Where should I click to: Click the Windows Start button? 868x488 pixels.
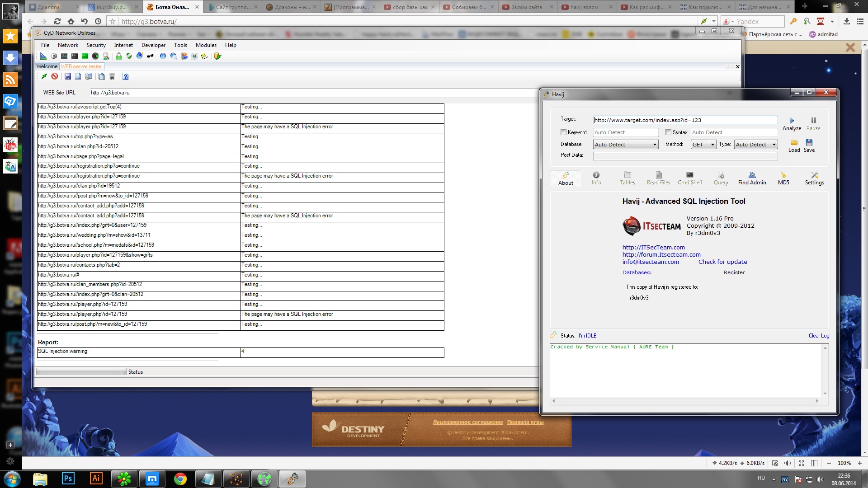[12, 479]
